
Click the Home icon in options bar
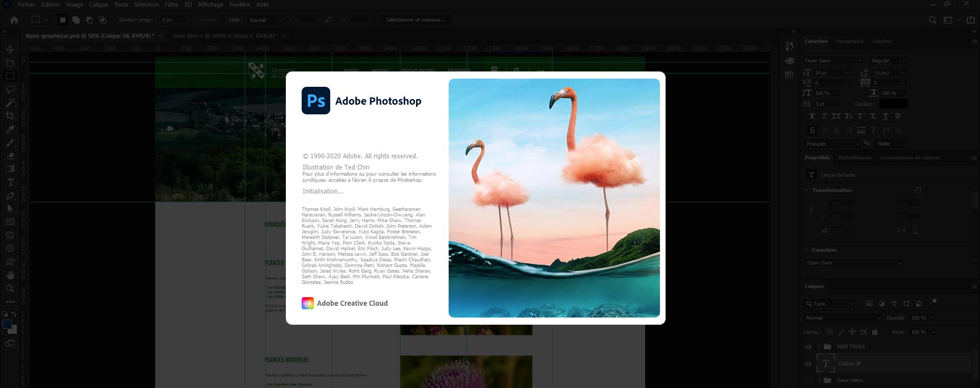(x=14, y=20)
